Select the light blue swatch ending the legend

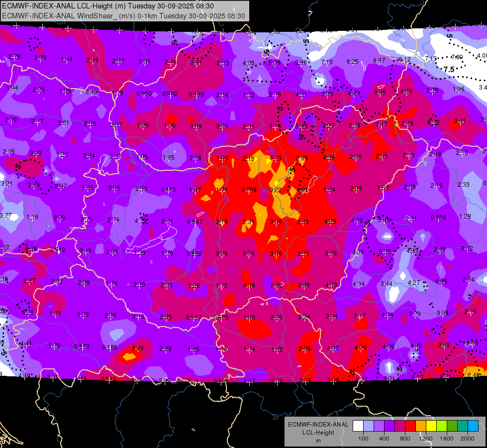click(474, 426)
